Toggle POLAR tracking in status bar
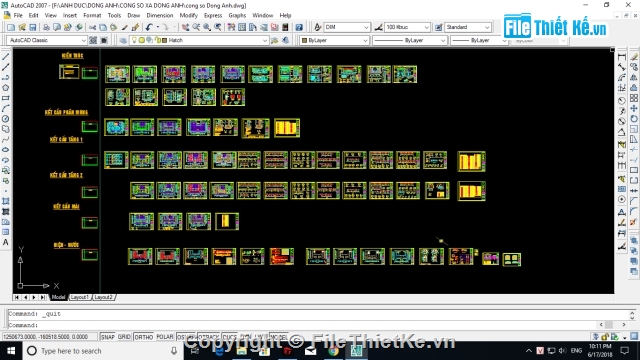640x360 pixels. [x=165, y=337]
